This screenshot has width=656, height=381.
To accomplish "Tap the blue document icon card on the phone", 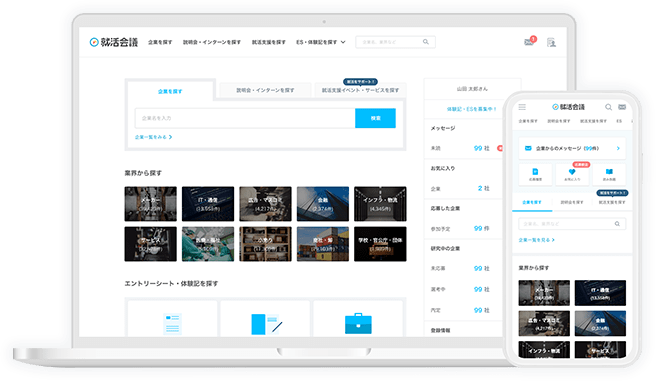I will point(535,174).
